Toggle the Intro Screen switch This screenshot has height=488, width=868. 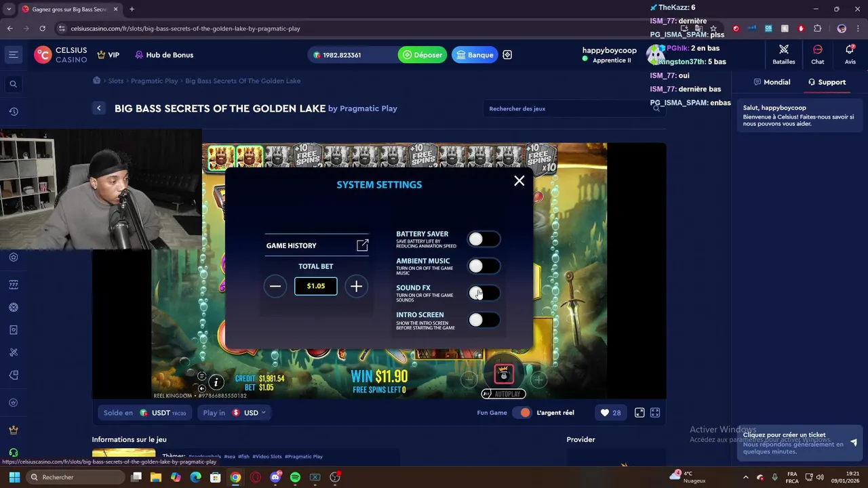point(484,320)
